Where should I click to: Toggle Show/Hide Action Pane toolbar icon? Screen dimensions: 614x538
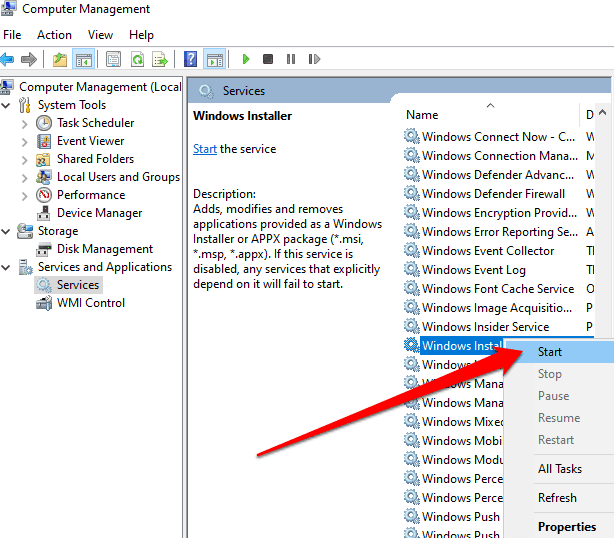pyautogui.click(x=214, y=59)
